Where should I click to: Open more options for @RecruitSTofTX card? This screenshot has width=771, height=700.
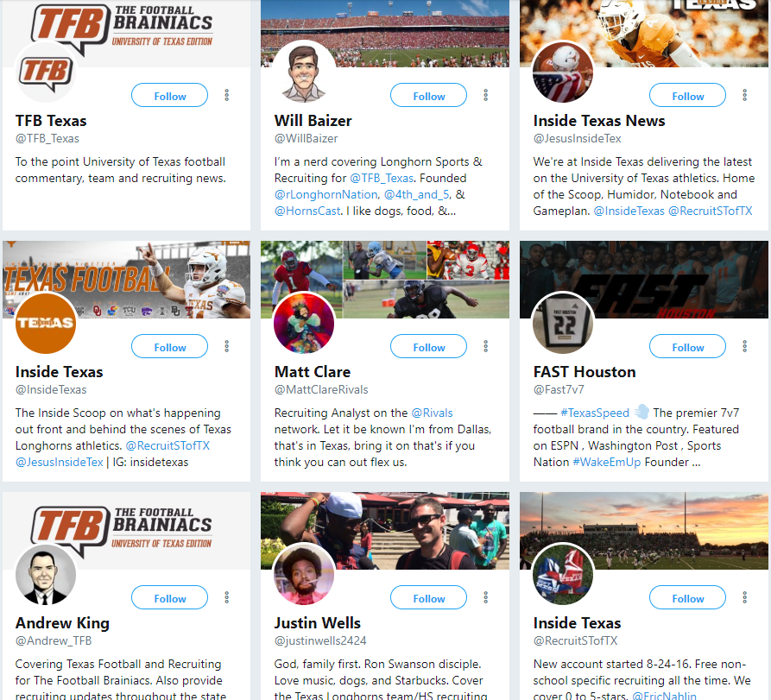click(x=745, y=598)
